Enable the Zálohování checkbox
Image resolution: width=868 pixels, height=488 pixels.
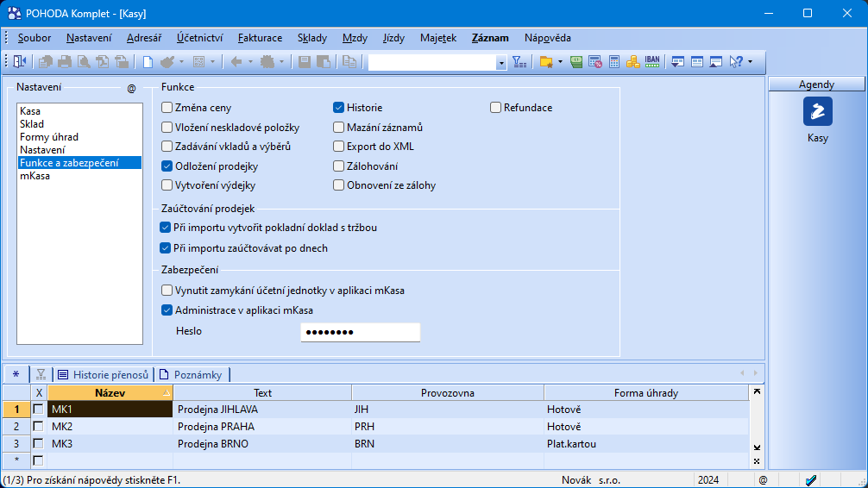[x=338, y=166]
